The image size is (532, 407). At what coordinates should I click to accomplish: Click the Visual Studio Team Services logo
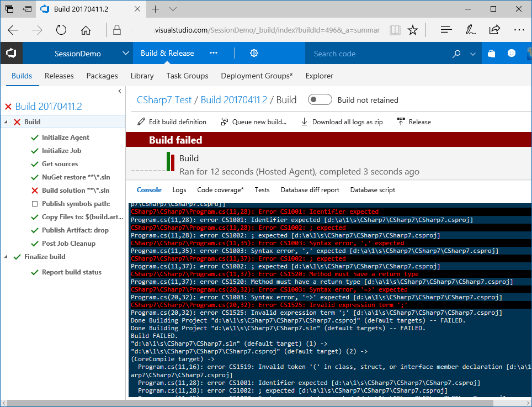click(11, 54)
